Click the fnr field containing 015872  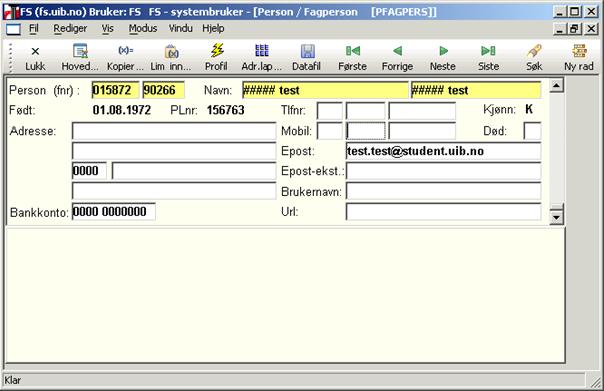(116, 90)
